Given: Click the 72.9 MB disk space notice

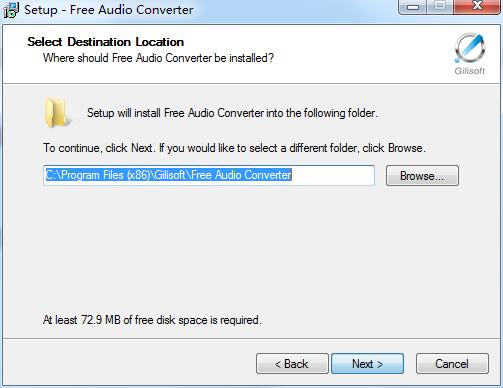Looking at the screenshot, I should [152, 320].
